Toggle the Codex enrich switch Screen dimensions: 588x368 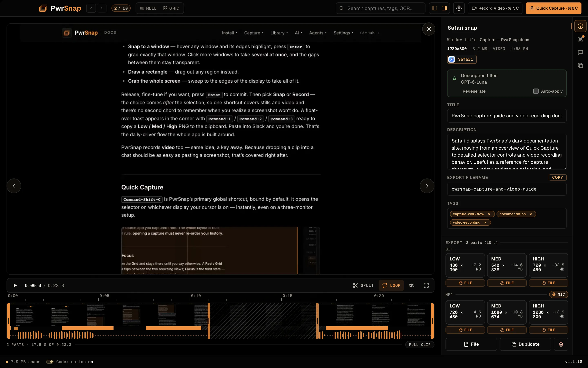[x=50, y=362]
